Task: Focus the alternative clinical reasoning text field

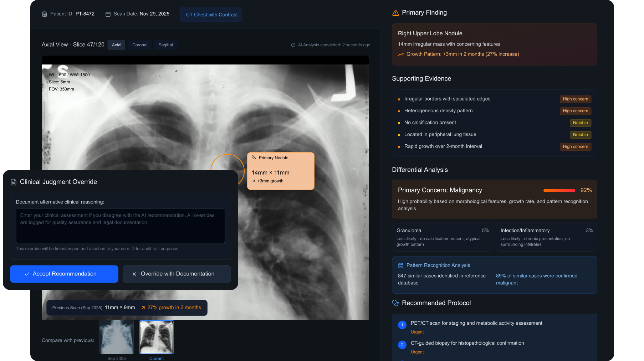Action: [121, 226]
